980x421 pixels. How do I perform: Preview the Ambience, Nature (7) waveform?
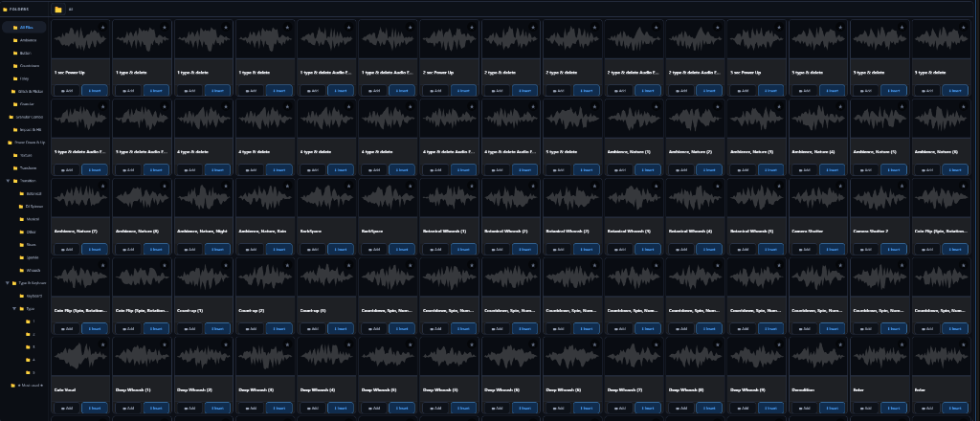tap(81, 198)
